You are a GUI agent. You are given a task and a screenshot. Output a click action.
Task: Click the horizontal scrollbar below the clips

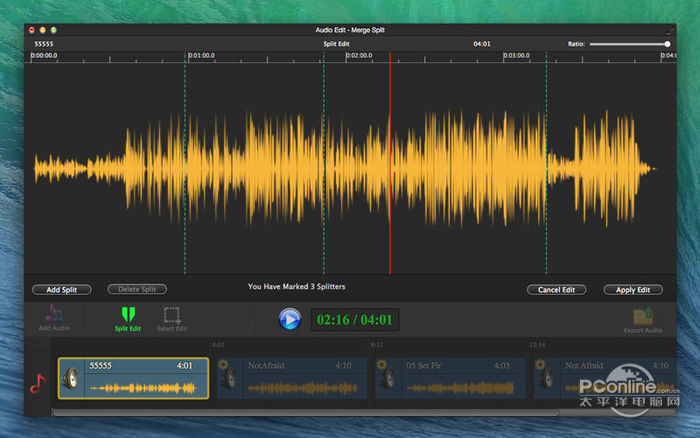point(300,411)
